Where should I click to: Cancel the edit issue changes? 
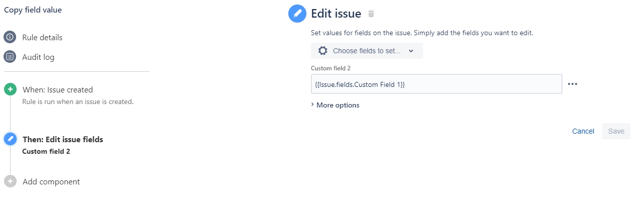click(583, 131)
